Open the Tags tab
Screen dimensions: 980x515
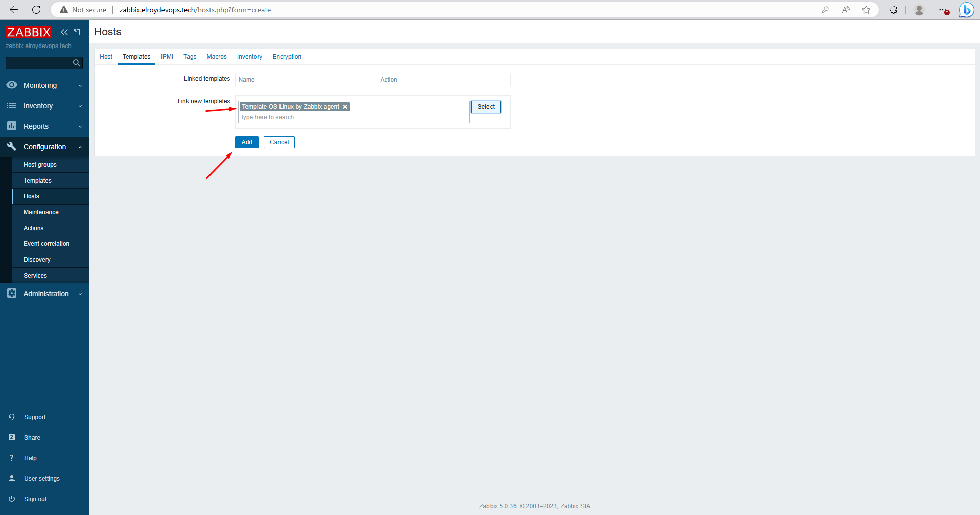(190, 57)
